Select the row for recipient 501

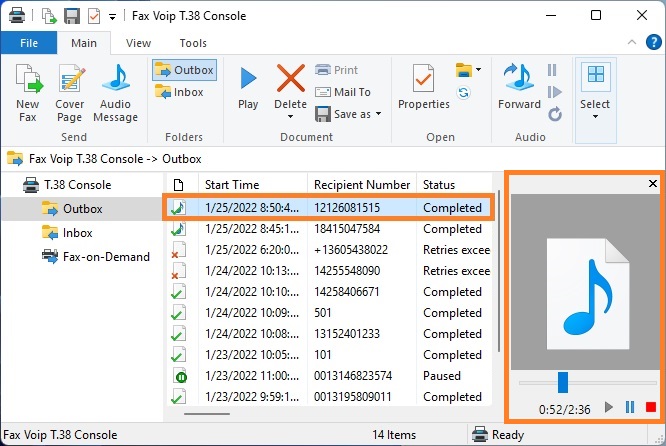tap(328, 313)
